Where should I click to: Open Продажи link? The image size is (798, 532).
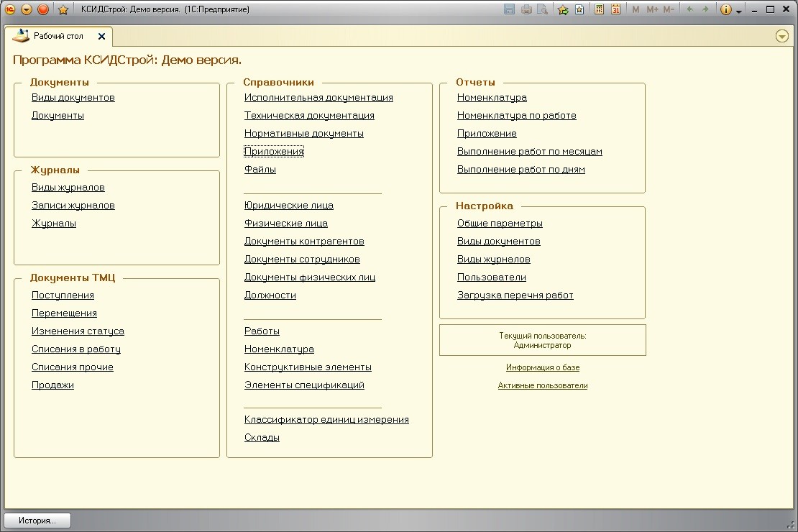tap(52, 385)
